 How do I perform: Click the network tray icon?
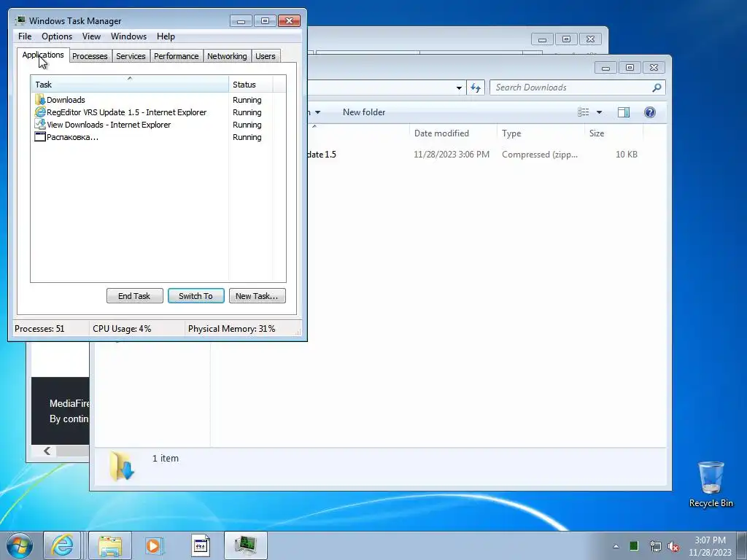[655, 546]
